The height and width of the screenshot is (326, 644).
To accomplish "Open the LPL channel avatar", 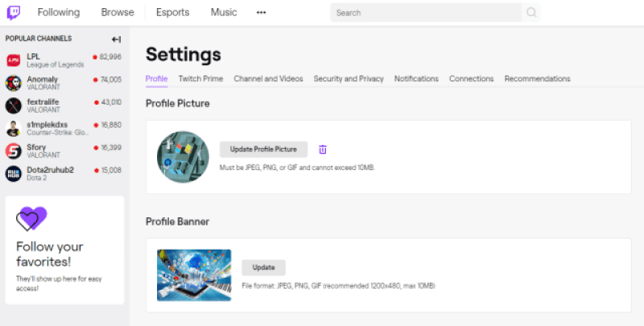I will click(14, 60).
